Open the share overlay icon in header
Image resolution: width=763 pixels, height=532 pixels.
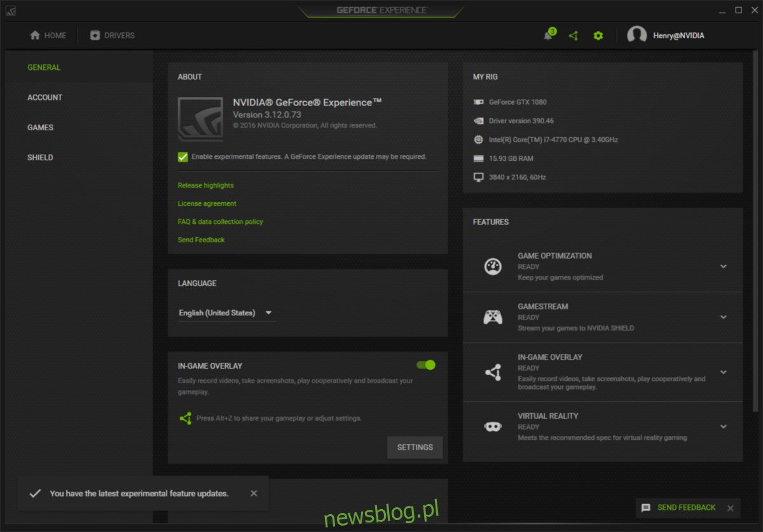coord(574,36)
